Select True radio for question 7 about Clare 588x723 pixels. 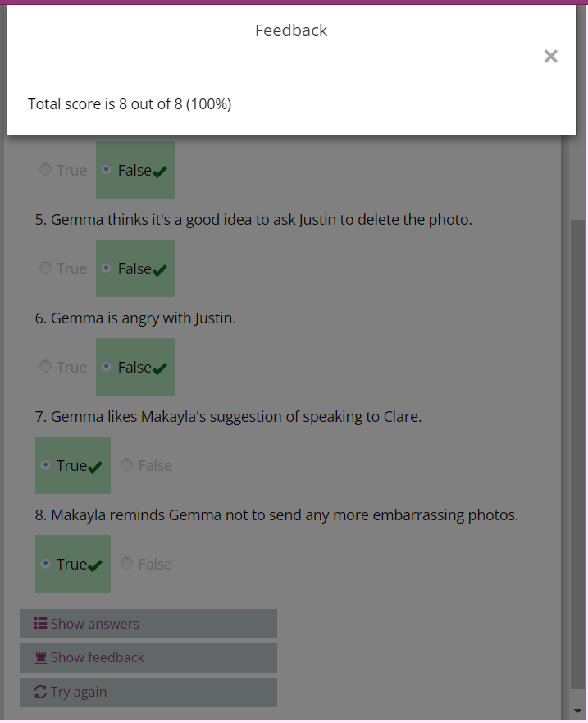(x=44, y=465)
